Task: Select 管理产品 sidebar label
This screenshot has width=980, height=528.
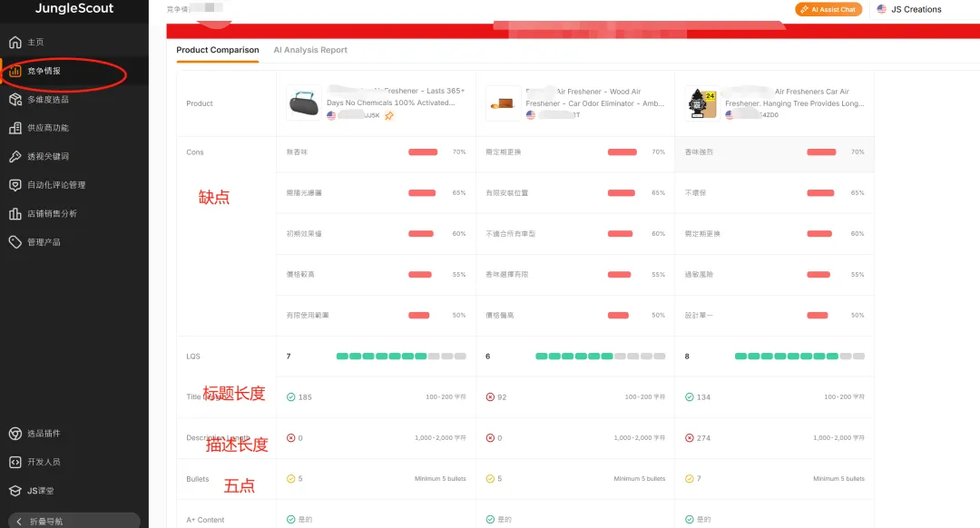Action: click(x=44, y=242)
